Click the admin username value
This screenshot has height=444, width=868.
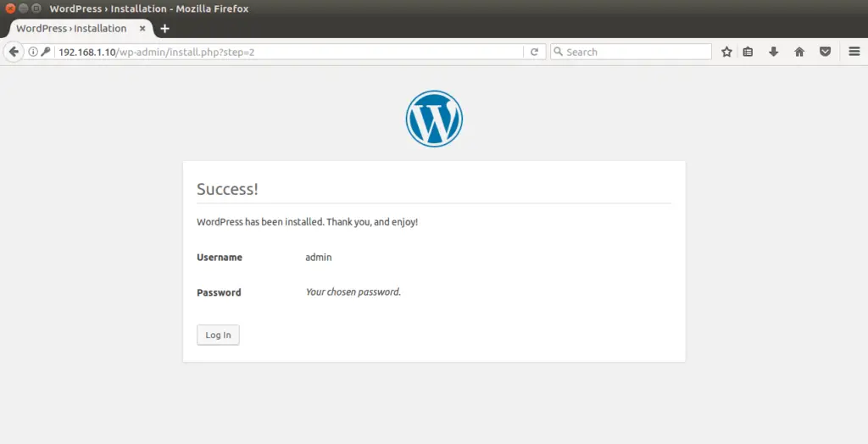(x=319, y=258)
